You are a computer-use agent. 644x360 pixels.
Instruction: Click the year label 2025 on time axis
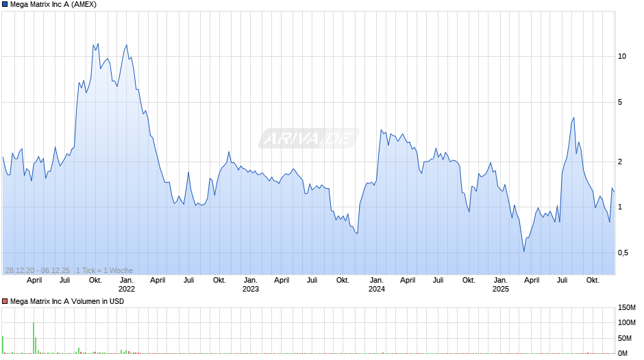[x=501, y=289]
